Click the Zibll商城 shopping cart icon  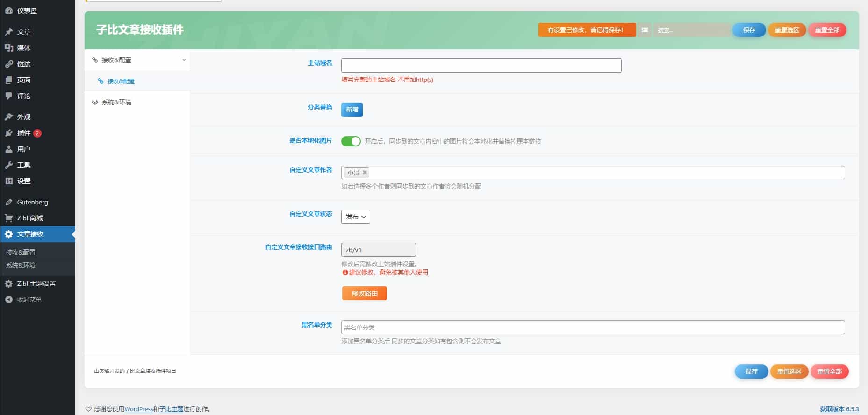[x=9, y=218]
